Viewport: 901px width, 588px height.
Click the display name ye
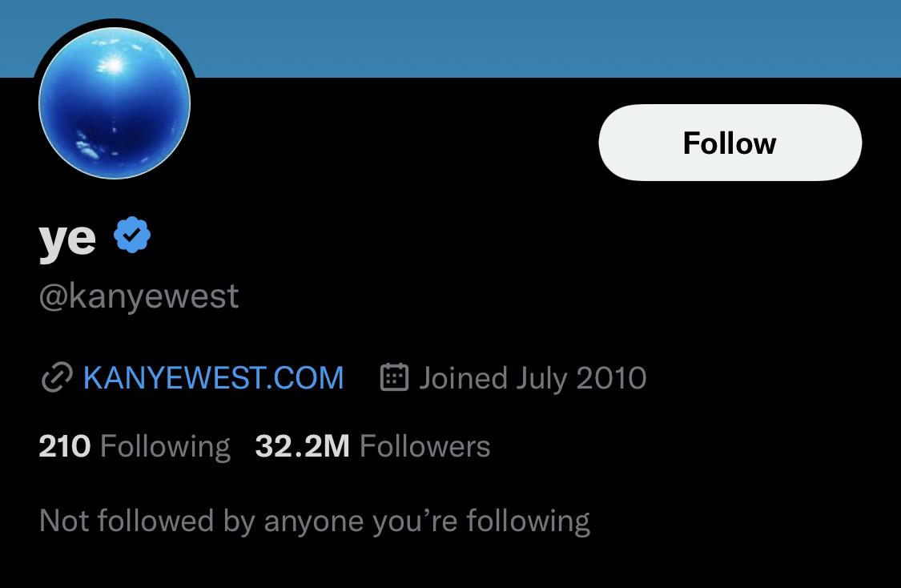(67, 238)
